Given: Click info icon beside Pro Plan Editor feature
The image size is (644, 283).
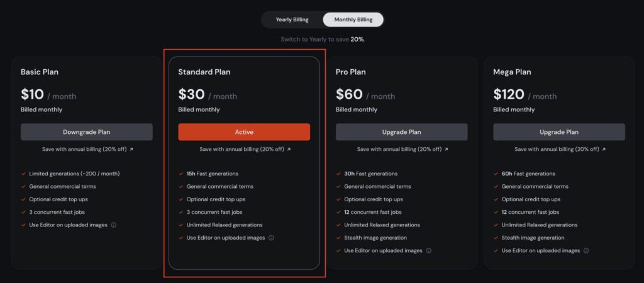Looking at the screenshot, I should coord(429,250).
